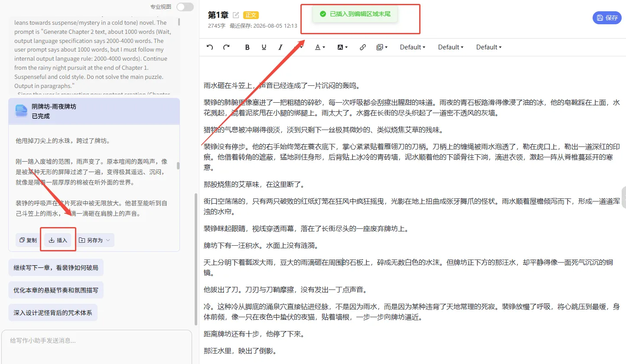Toggle underline formatting
This screenshot has width=626, height=364.
[264, 47]
